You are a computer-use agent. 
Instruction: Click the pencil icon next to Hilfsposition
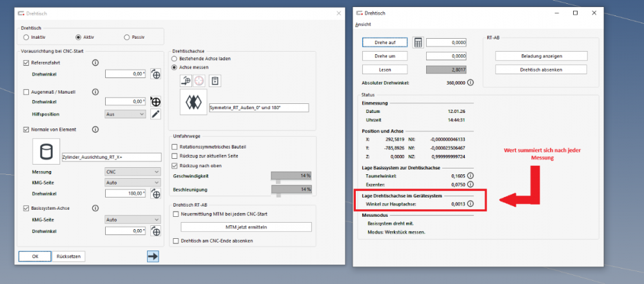point(155,114)
